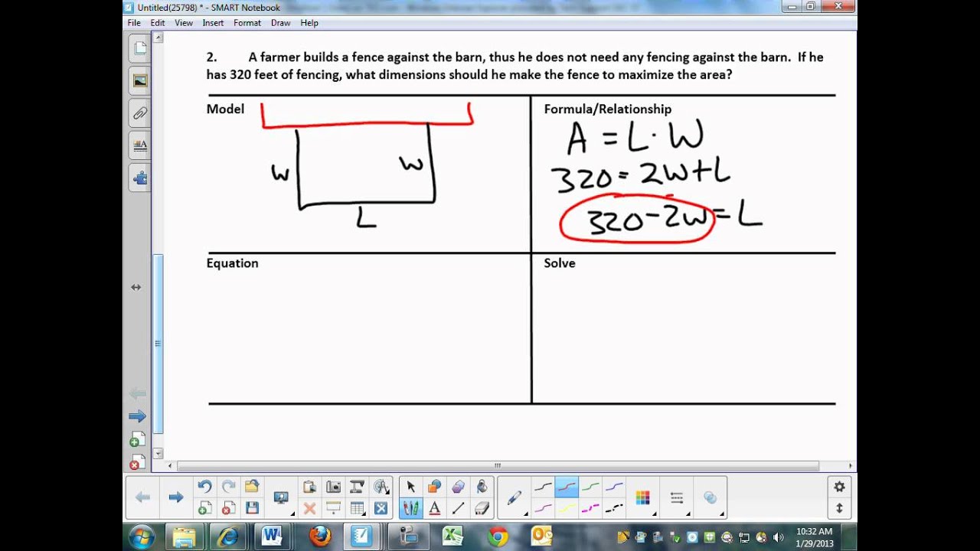Click the blue square X icon
The height and width of the screenshot is (551, 980).
tap(381, 508)
